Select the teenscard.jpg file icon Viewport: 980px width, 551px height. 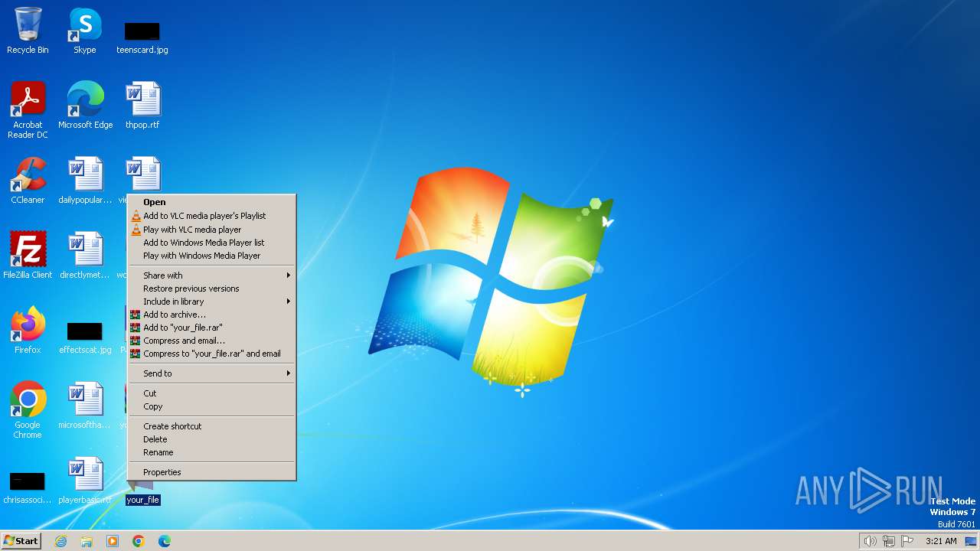142,37
